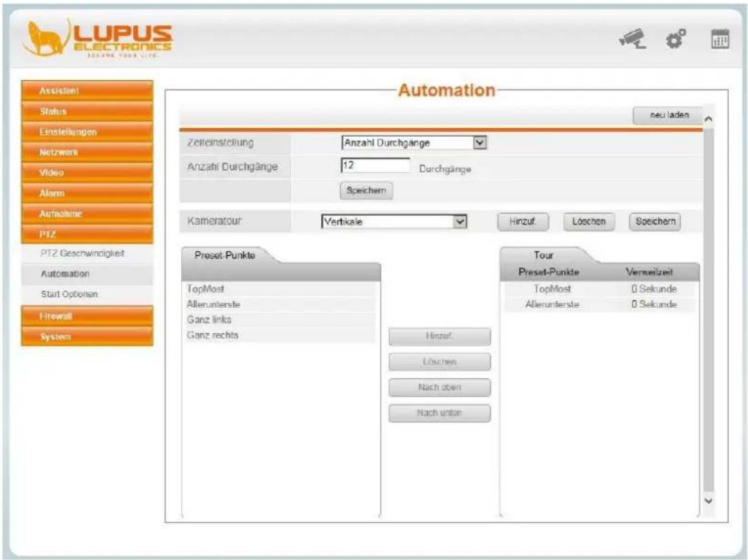Click the vertical scrollbar track
Viewport: 748px width, 560px height.
pyautogui.click(x=709, y=310)
